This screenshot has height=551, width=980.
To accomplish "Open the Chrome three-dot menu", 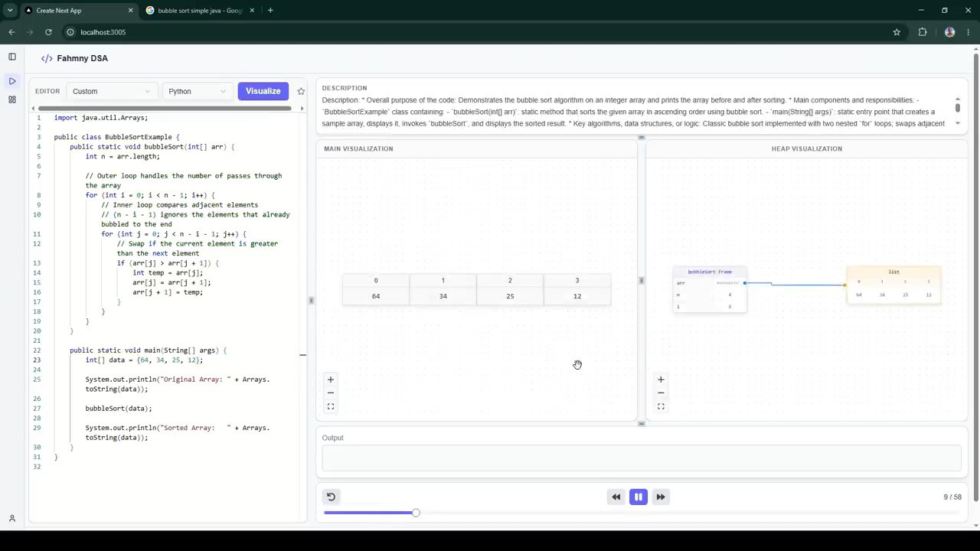I will [967, 32].
